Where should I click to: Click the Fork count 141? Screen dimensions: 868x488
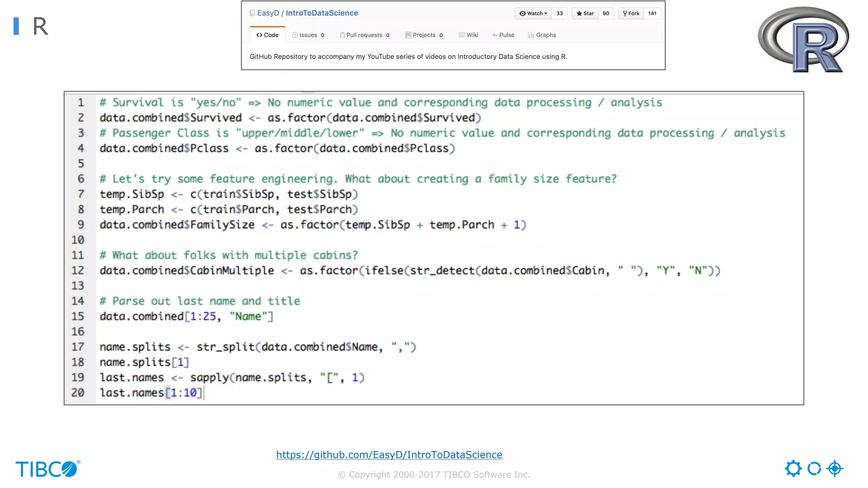(x=652, y=14)
